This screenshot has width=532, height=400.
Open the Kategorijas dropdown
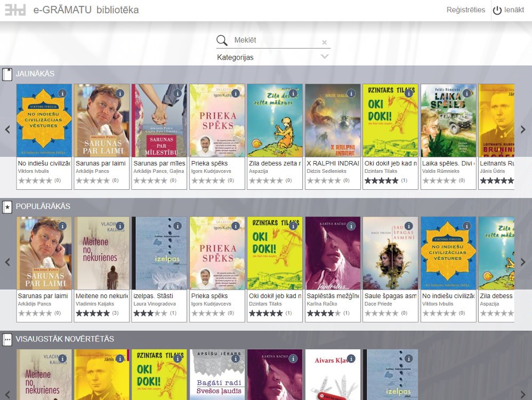click(273, 57)
